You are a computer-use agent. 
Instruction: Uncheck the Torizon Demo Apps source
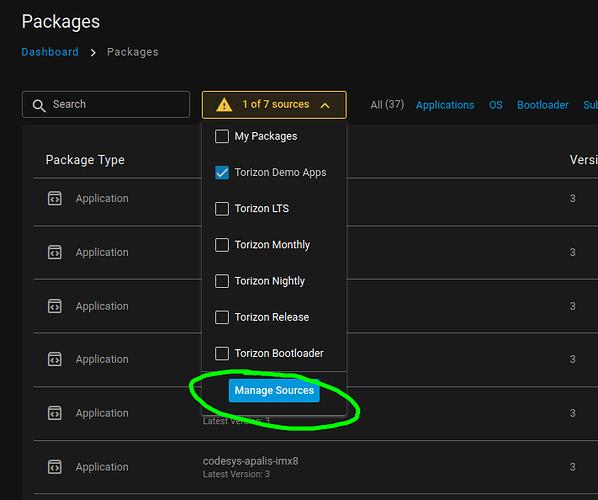coord(222,172)
